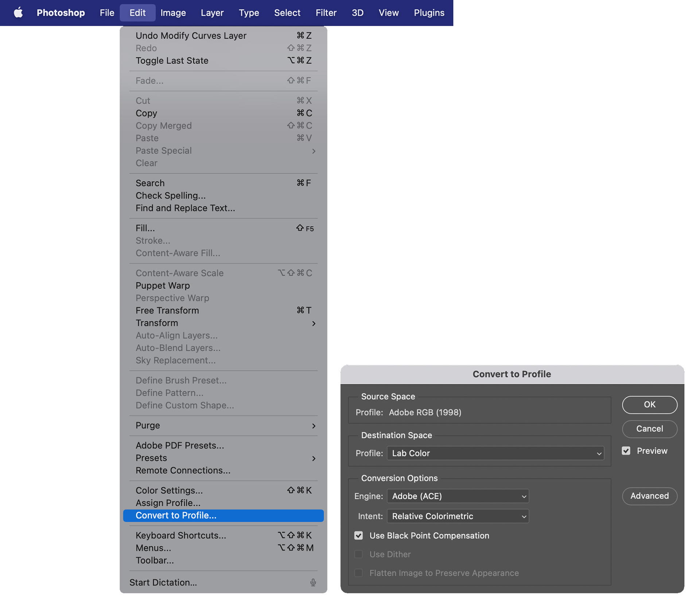The height and width of the screenshot is (605, 700).
Task: Click the Start Dictation microphone icon
Action: pyautogui.click(x=313, y=582)
